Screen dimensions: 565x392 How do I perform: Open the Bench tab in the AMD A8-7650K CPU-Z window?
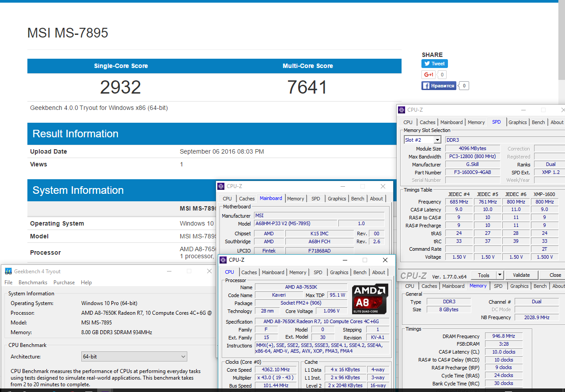(x=360, y=272)
